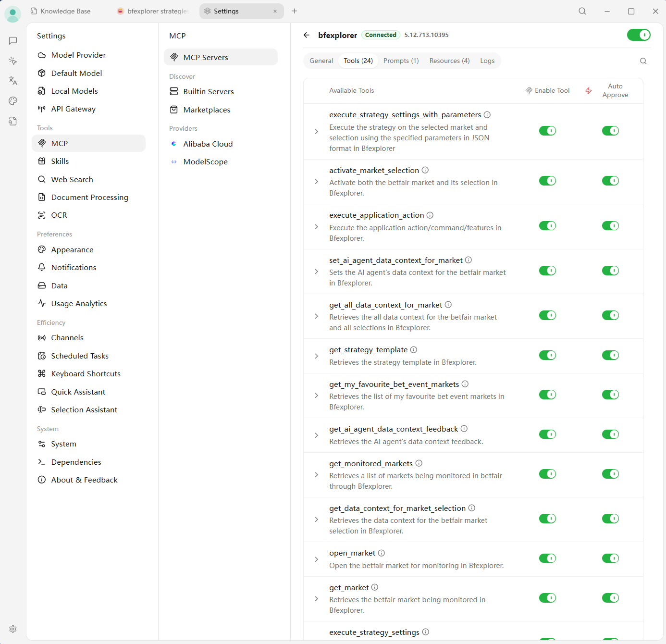This screenshot has height=644, width=666.
Task: Expand the execute_application_action row
Action: 316,227
